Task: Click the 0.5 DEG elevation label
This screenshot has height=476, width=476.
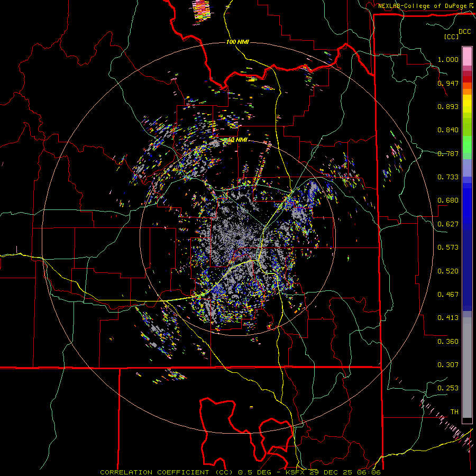Action: click(x=254, y=472)
